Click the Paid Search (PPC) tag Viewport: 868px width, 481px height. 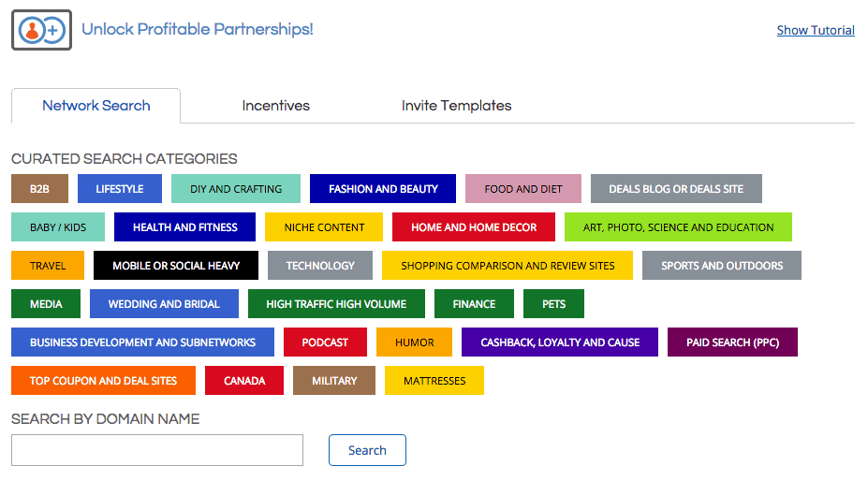[732, 343]
